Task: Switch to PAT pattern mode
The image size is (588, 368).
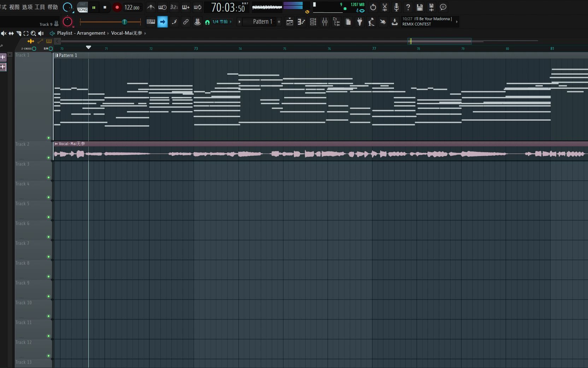Action: pyautogui.click(x=82, y=5)
